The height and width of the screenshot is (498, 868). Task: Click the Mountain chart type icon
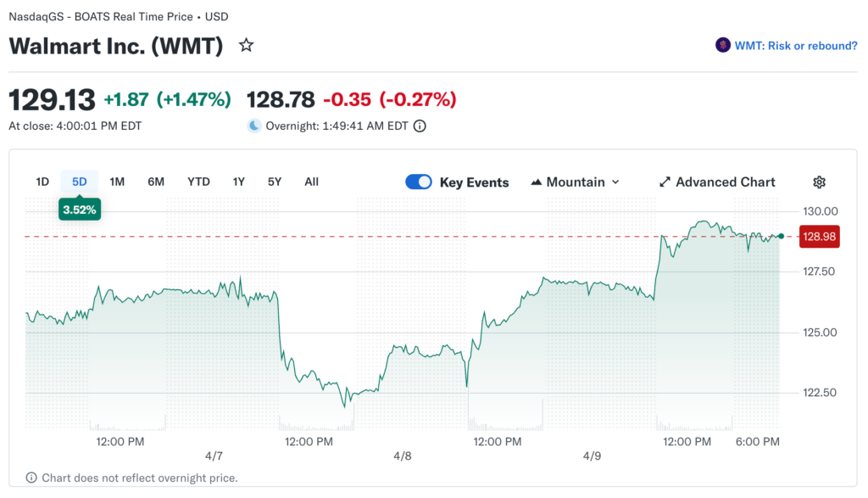pyautogui.click(x=537, y=182)
